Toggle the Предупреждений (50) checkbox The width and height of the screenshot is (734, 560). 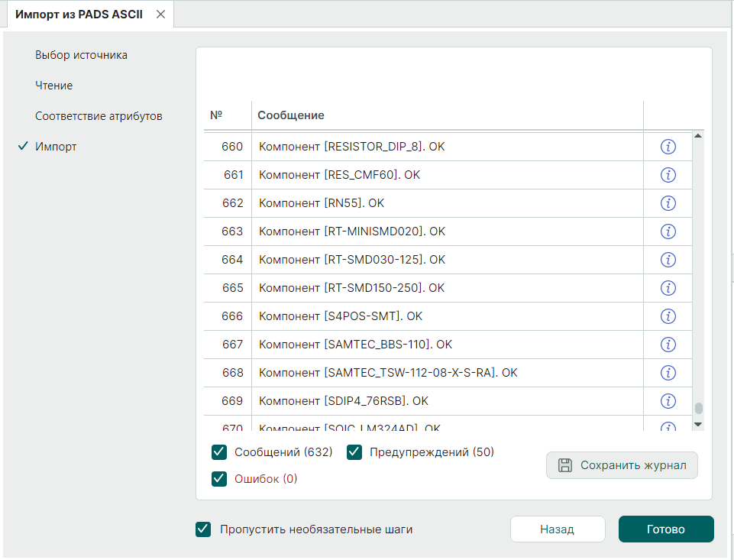click(354, 452)
